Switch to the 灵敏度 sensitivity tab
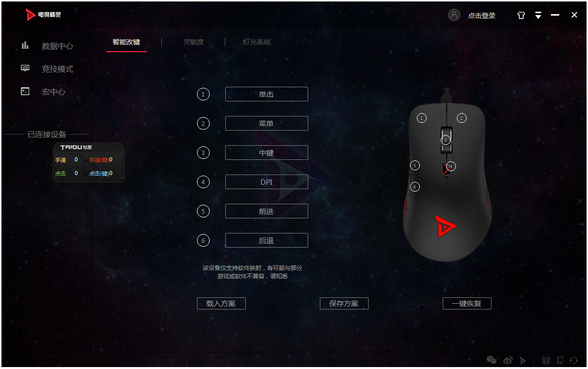 click(194, 42)
